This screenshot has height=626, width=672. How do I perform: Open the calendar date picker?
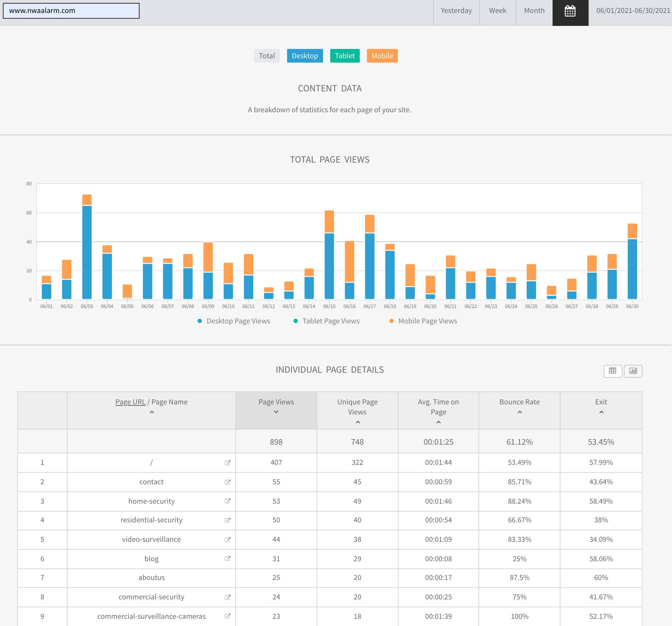point(570,11)
